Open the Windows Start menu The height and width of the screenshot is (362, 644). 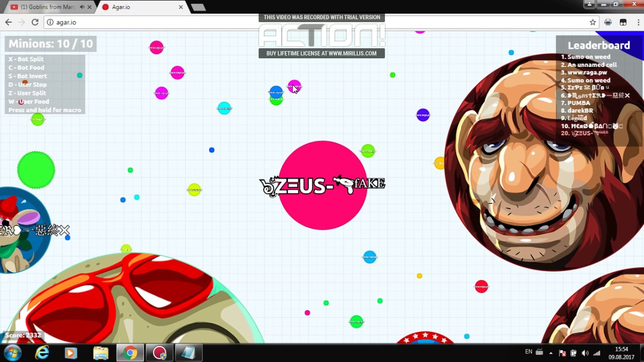pyautogui.click(x=12, y=352)
